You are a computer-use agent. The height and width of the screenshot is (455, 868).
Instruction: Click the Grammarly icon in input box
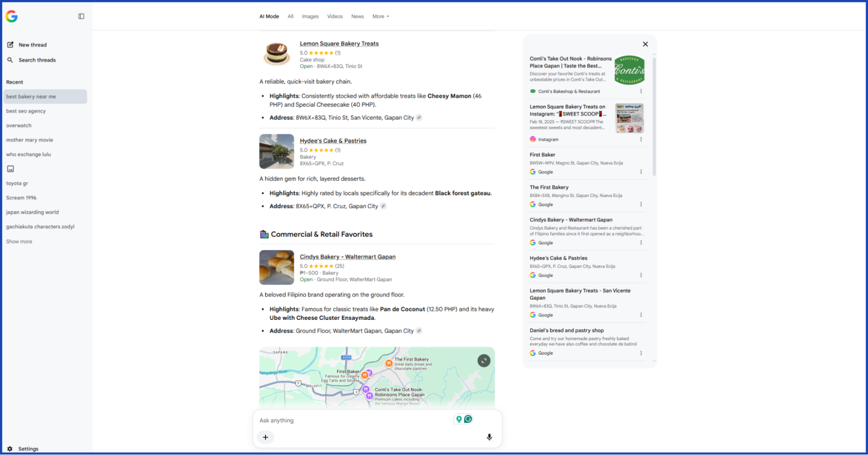[x=468, y=419]
